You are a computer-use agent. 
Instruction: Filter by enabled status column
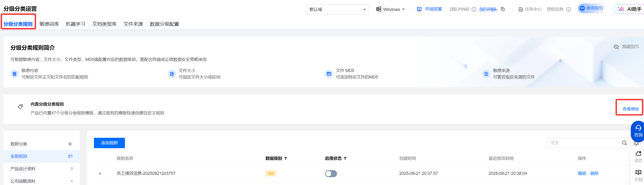[x=345, y=158]
